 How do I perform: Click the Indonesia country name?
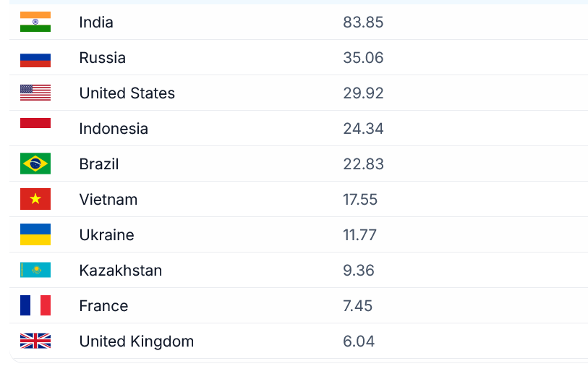tap(114, 129)
